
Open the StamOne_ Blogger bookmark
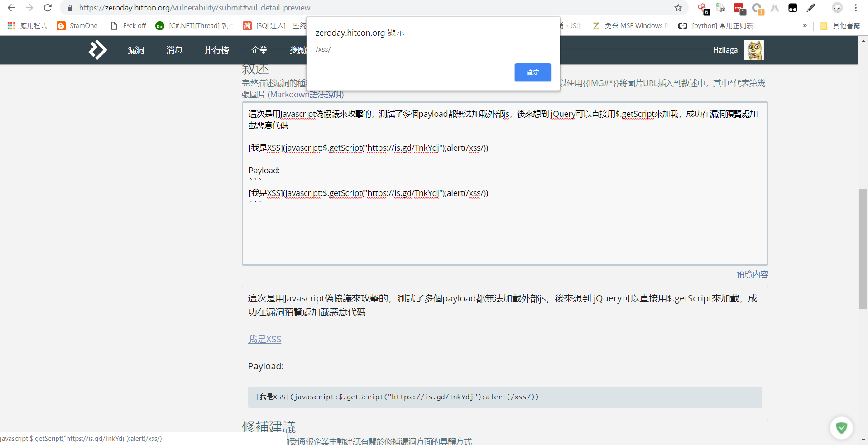pos(79,26)
